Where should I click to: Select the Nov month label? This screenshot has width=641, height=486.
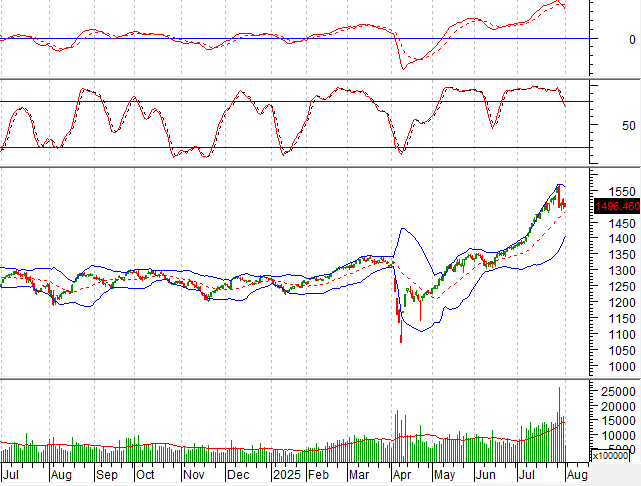point(193,475)
